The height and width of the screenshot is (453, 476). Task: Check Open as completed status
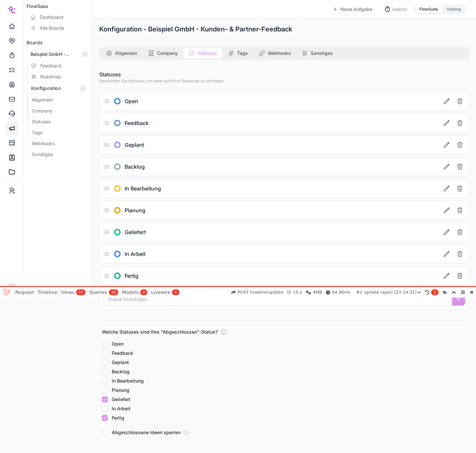[x=105, y=344]
